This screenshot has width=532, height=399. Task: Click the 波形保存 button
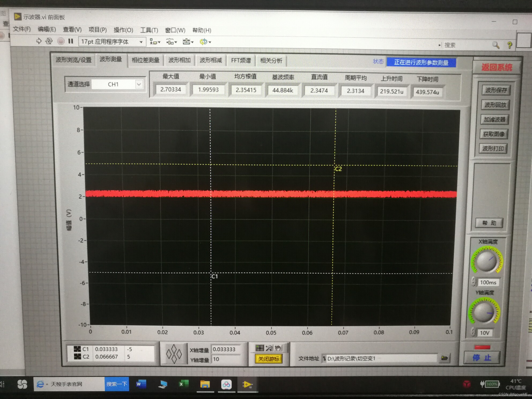pos(496,90)
